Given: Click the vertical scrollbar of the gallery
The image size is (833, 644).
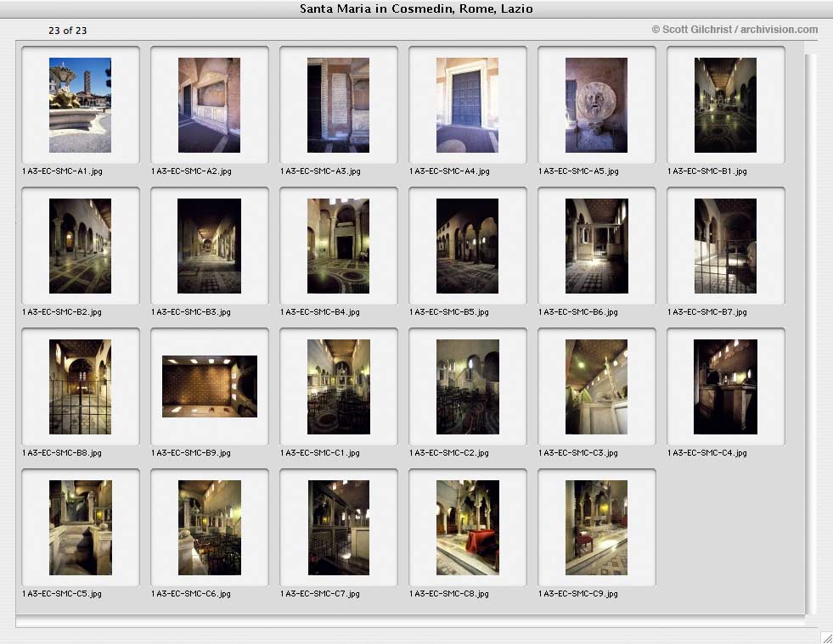Looking at the screenshot, I should click(810, 333).
